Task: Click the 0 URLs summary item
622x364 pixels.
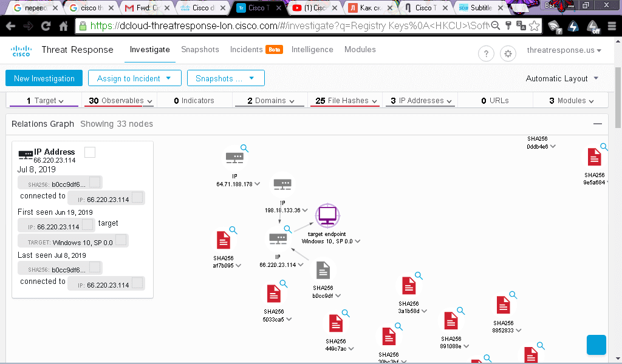Action: point(495,101)
